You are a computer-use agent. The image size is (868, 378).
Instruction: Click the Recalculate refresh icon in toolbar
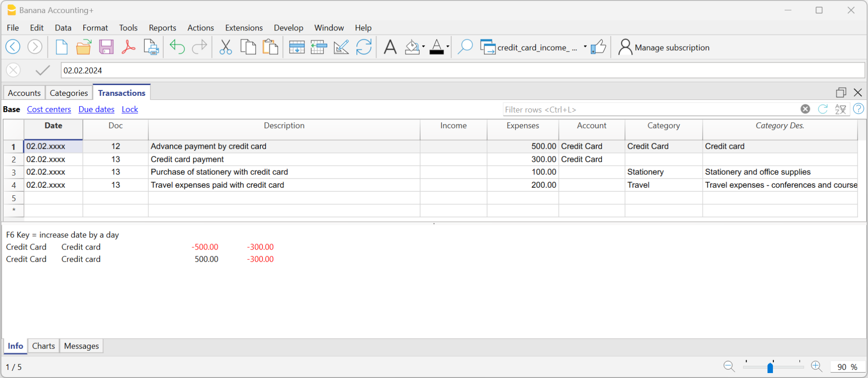[364, 47]
